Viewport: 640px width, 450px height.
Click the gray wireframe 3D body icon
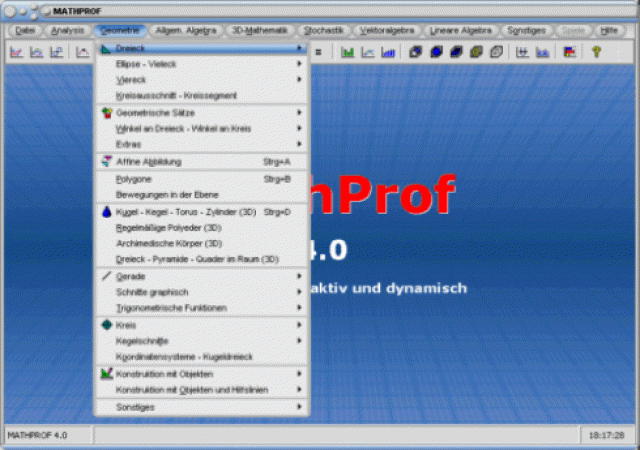tap(496, 52)
